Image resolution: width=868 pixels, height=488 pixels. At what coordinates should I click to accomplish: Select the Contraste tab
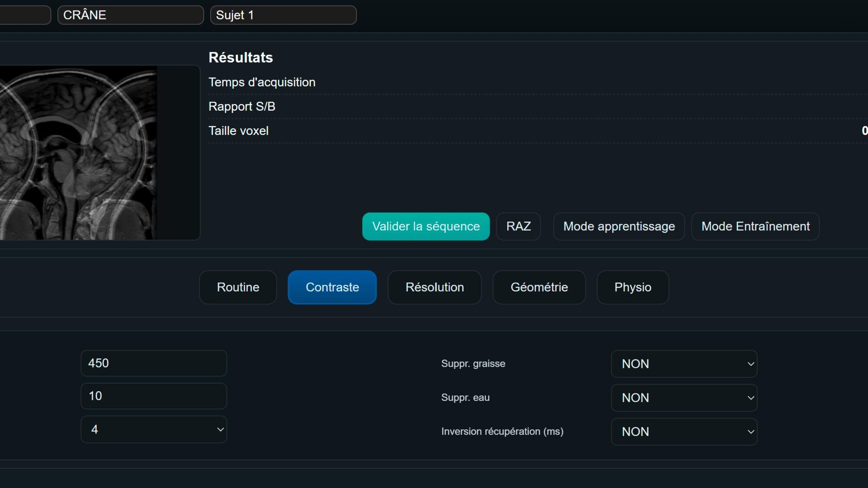(x=332, y=287)
